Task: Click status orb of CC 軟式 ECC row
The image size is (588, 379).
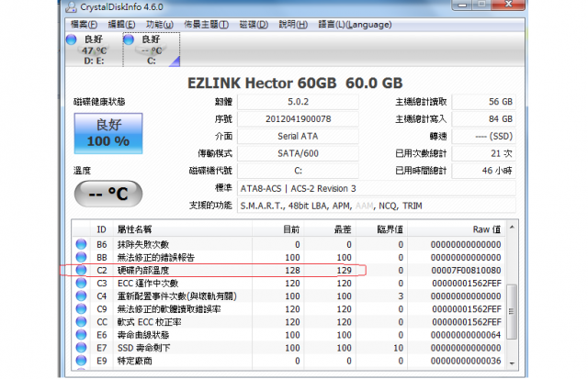Action: [81, 322]
